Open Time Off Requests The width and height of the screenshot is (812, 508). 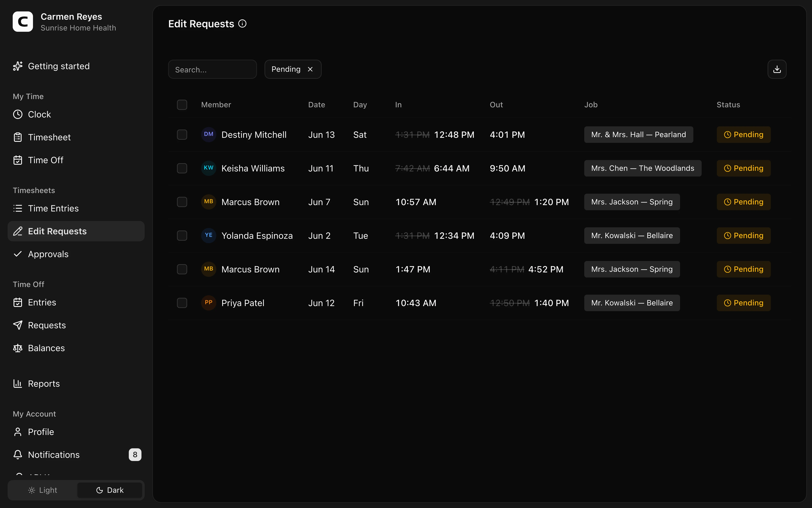(76, 325)
